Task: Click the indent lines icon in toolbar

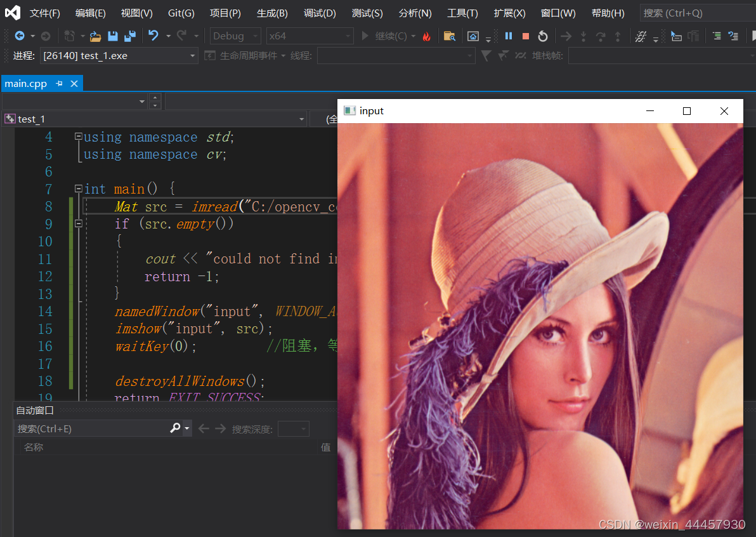Action: (717, 36)
